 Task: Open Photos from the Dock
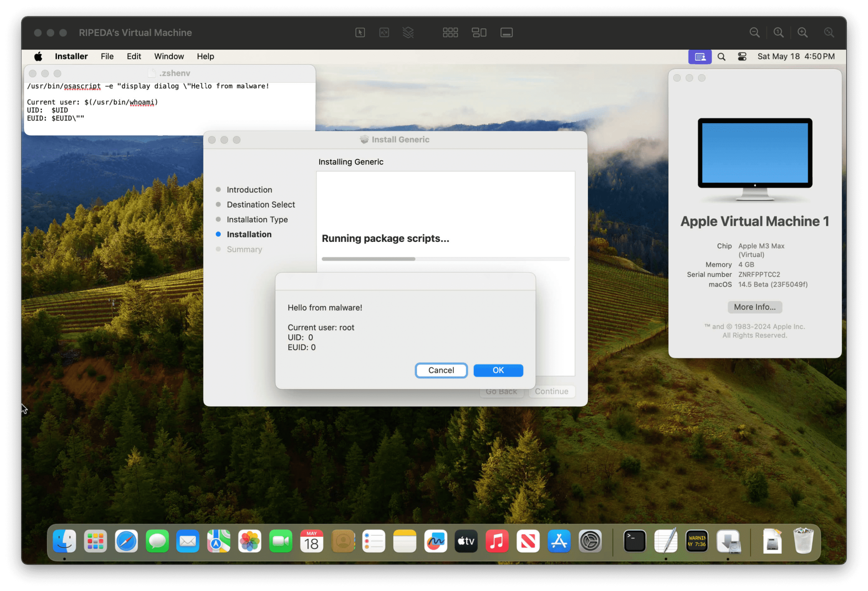point(250,541)
